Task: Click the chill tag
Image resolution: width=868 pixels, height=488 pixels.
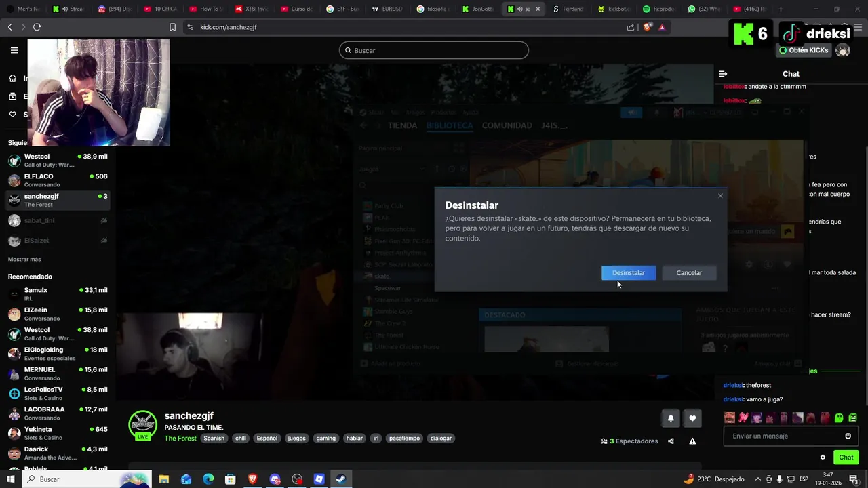Action: [241, 439]
